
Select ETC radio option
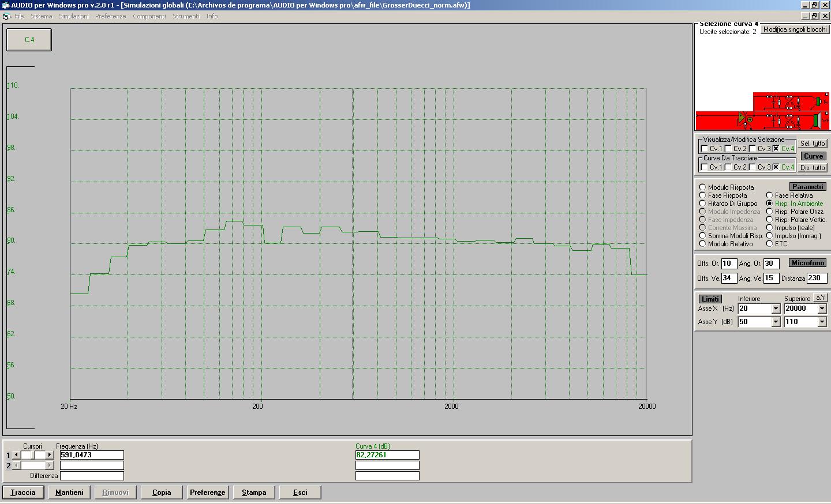pyautogui.click(x=769, y=244)
